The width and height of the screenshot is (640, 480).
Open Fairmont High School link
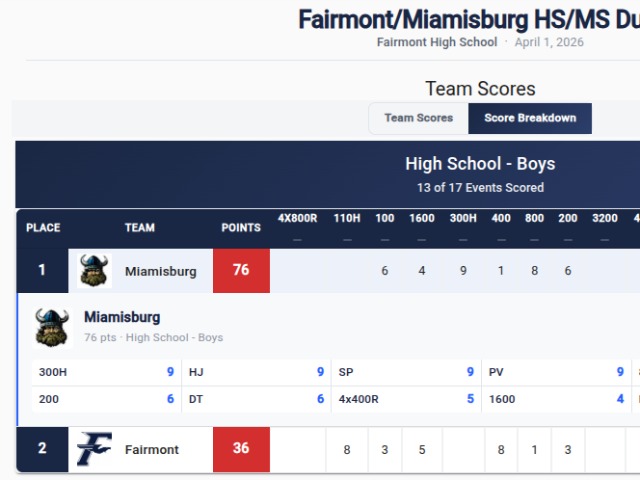coord(437,42)
